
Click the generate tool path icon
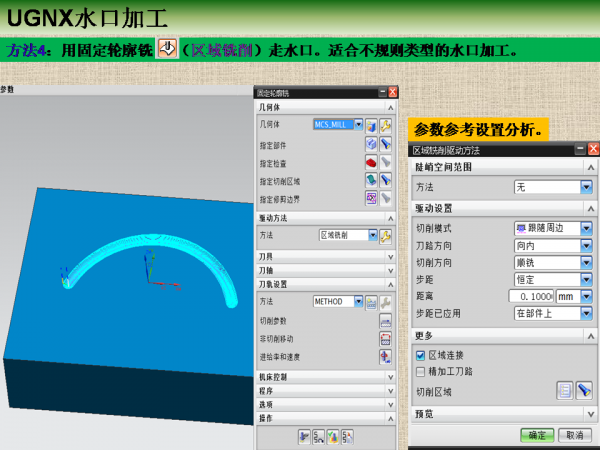[304, 437]
